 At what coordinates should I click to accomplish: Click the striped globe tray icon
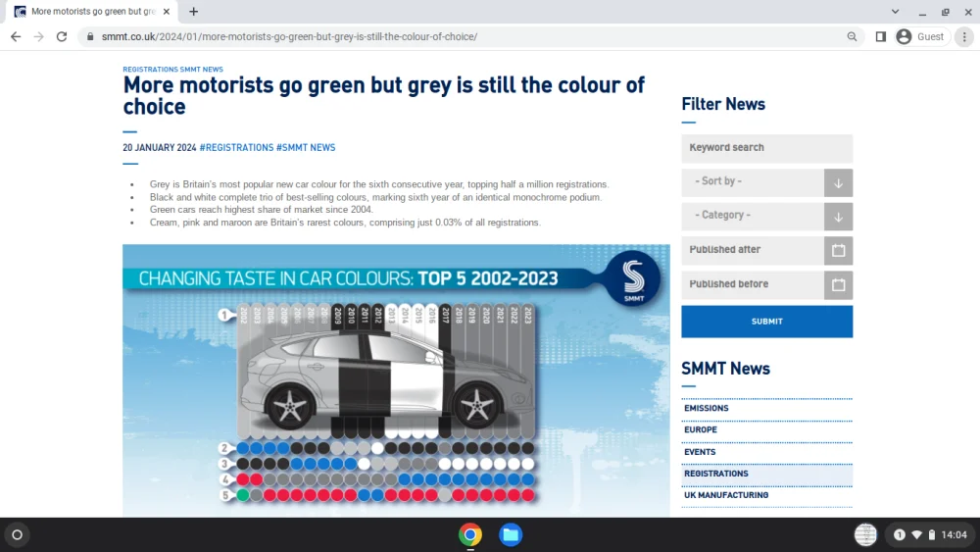[x=865, y=534]
